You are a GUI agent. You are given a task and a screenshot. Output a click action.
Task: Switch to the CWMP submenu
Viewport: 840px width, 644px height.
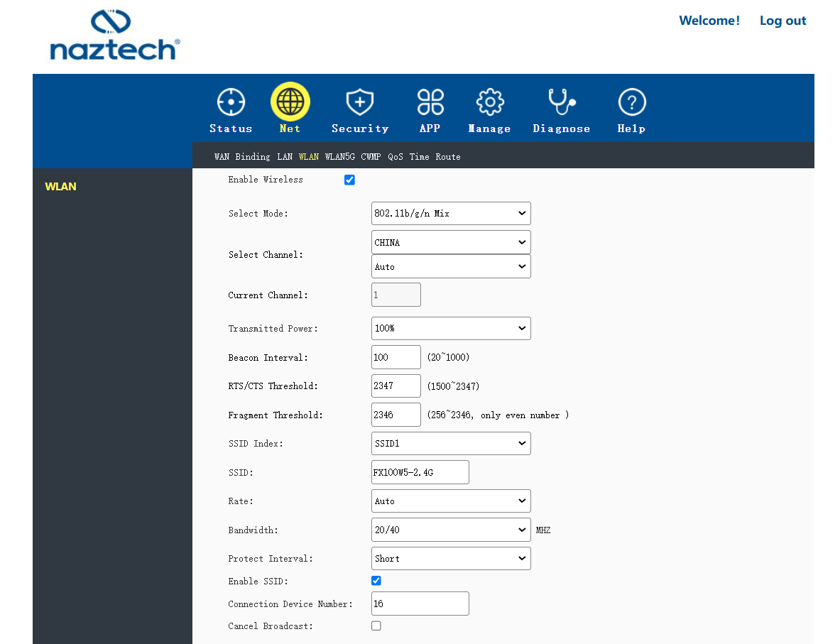pos(371,157)
